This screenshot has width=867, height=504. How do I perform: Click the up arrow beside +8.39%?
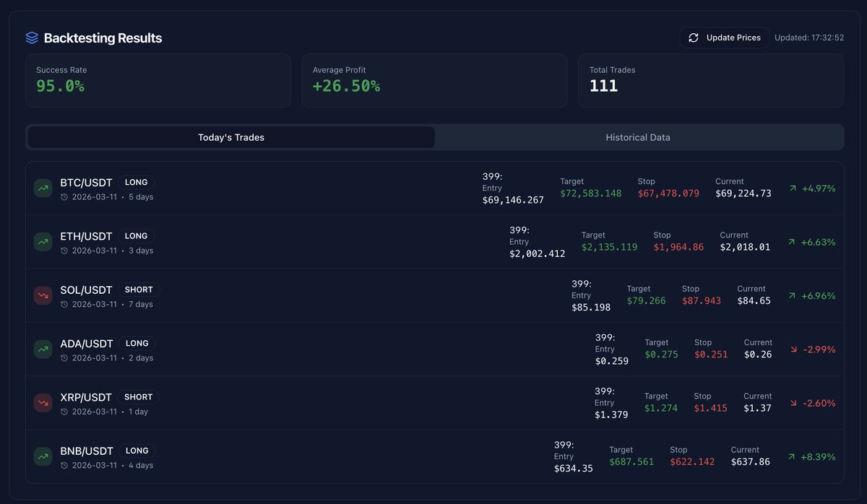[793, 456]
